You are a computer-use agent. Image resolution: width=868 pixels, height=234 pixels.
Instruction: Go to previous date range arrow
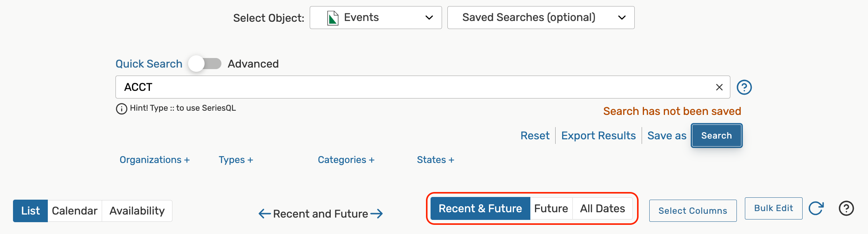[265, 214]
